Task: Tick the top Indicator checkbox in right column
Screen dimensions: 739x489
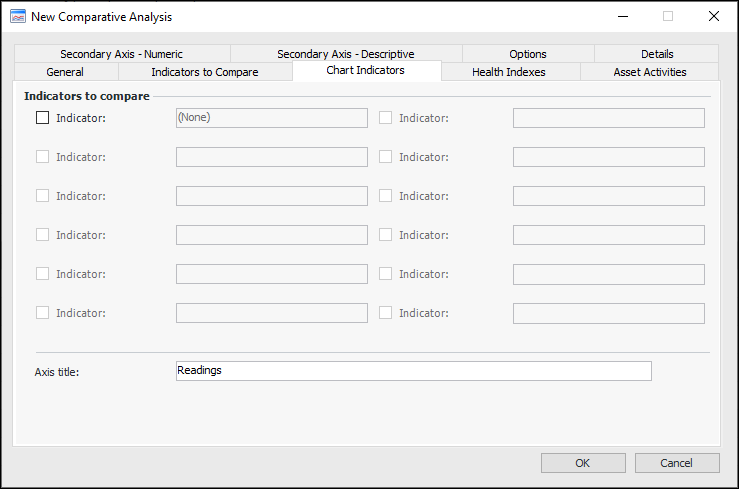Action: (x=385, y=117)
